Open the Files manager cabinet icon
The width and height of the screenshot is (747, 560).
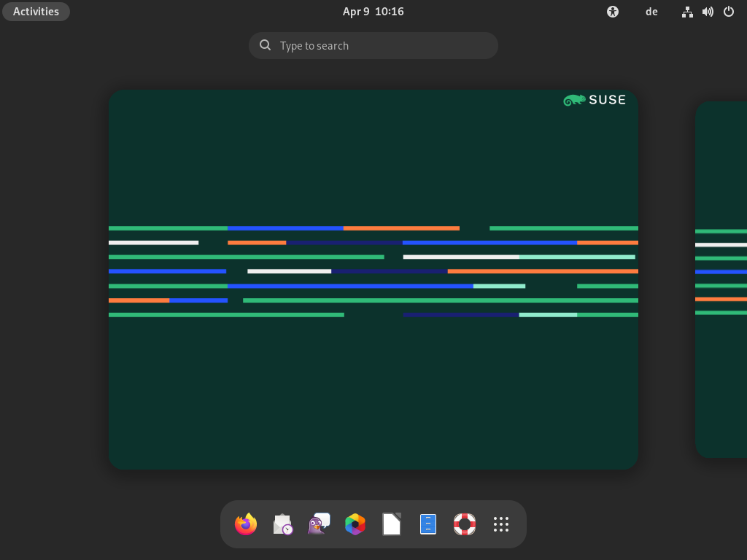click(428, 524)
